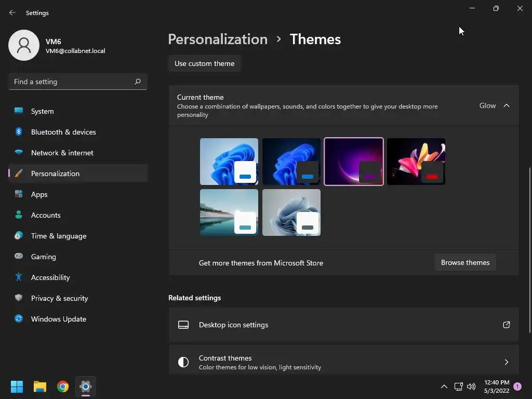Collapse the Current theme section chevron
532x399 pixels.
506,105
